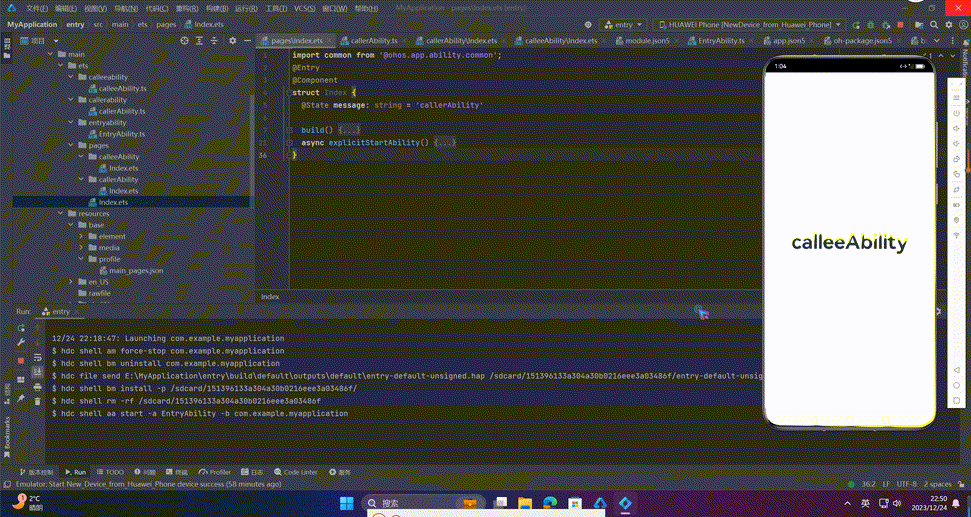Open the EntryAbility.ts editor tab
Image resolution: width=971 pixels, height=517 pixels.
[720, 41]
